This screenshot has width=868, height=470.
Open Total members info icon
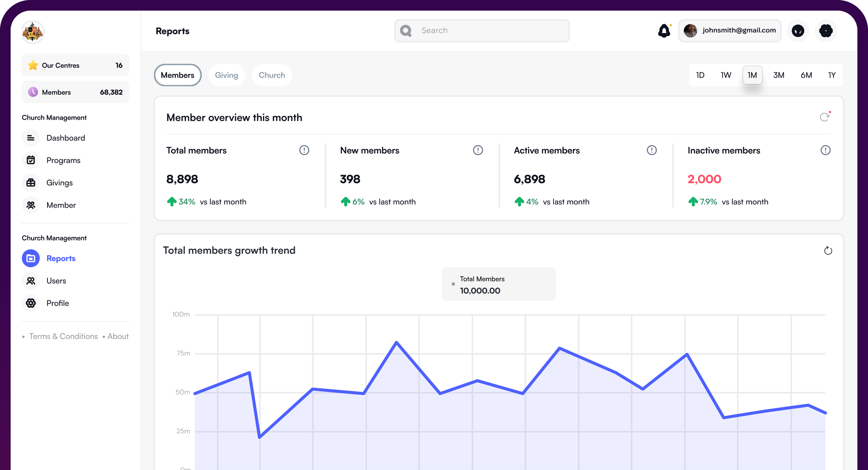point(304,150)
